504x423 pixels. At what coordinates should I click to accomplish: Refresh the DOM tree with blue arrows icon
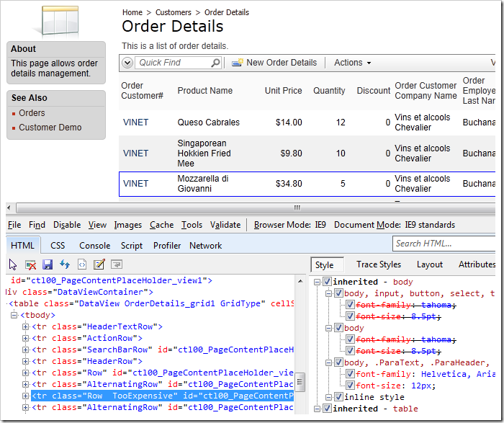pyautogui.click(x=65, y=264)
